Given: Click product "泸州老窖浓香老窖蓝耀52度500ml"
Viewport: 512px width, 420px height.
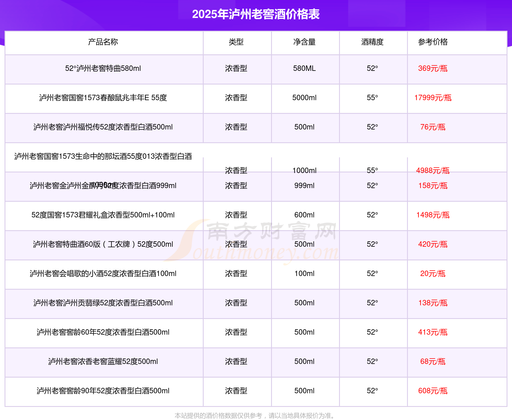Looking at the screenshot, I should coord(103,362).
